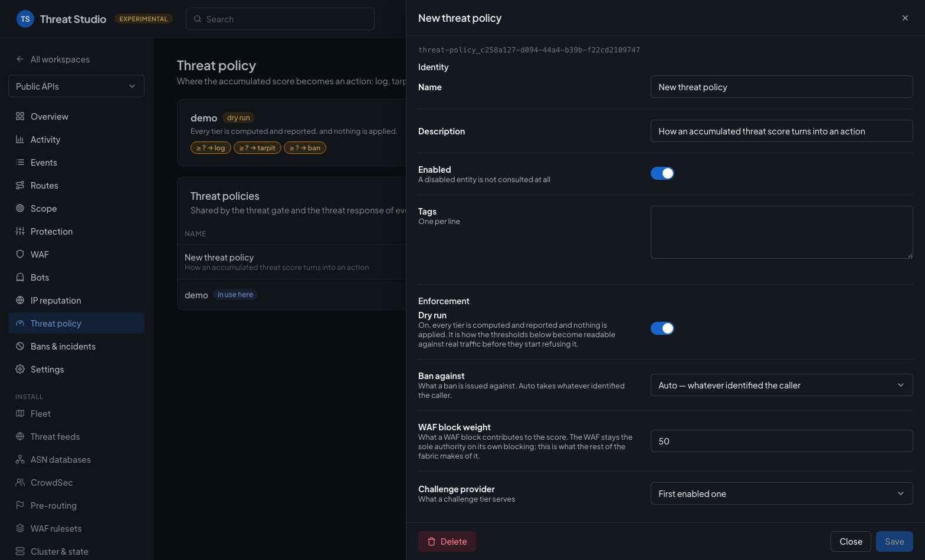Click the search magnifier icon
Viewport: 925px width, 560px height.
[x=198, y=19]
